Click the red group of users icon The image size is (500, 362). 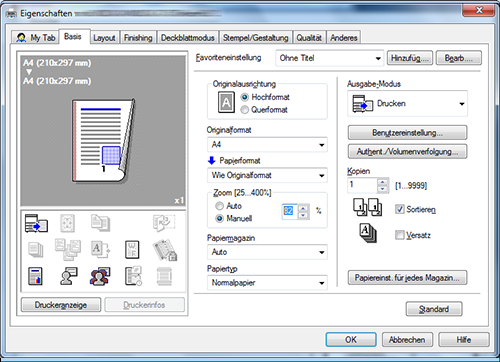pyautogui.click(x=100, y=276)
